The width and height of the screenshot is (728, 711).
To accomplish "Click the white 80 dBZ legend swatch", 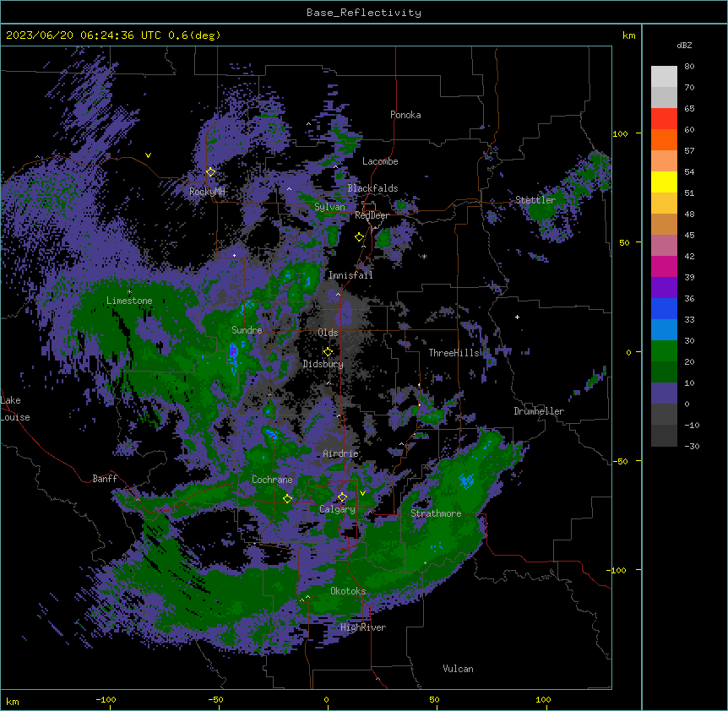I will (664, 77).
